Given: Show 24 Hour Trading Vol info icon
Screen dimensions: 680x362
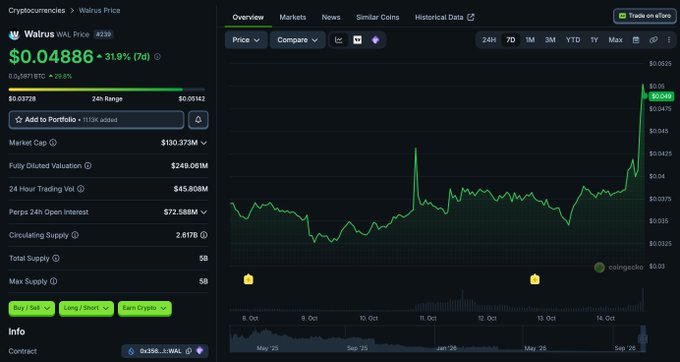Looking at the screenshot, I should pyautogui.click(x=81, y=189).
